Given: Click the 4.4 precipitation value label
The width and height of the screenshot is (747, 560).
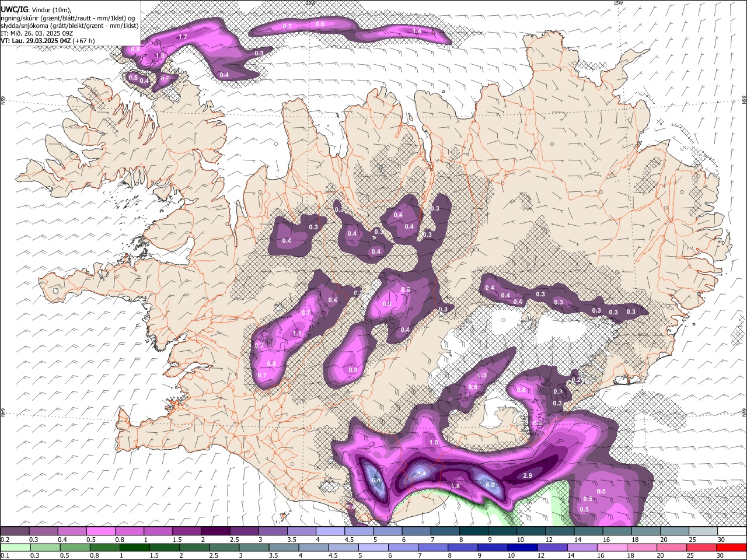Looking at the screenshot, I should click(421, 473).
